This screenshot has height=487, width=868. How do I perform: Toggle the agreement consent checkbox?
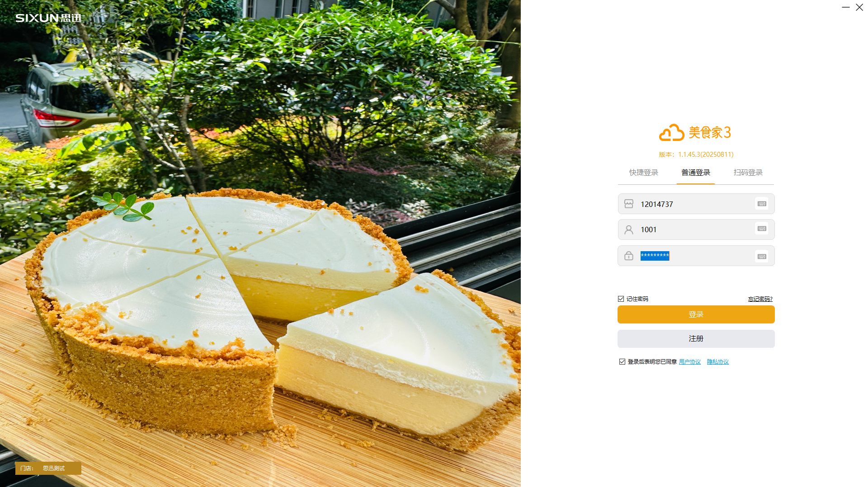coord(622,361)
